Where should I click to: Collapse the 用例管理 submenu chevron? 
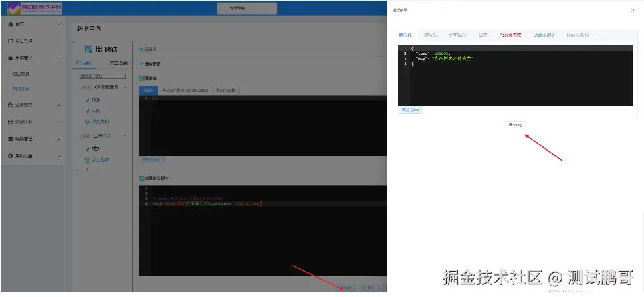pyautogui.click(x=59, y=58)
